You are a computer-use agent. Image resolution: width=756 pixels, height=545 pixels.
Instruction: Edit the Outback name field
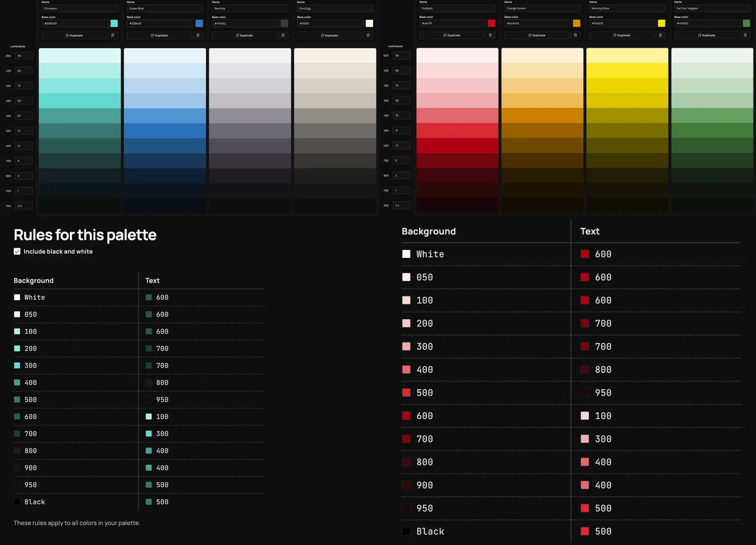(x=457, y=8)
